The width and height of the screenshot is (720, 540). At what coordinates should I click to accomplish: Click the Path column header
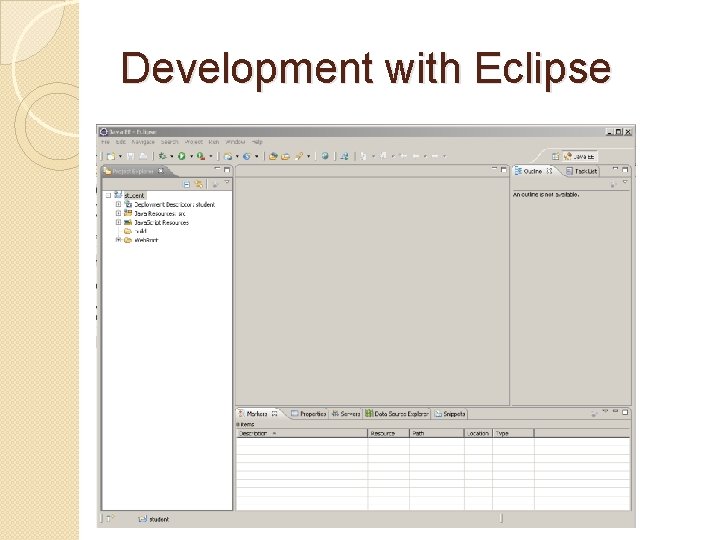coord(437,433)
